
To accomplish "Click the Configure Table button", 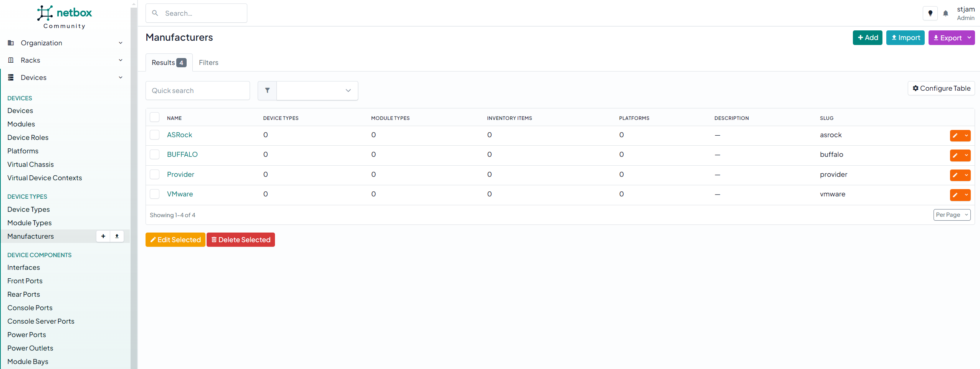I will pyautogui.click(x=941, y=88).
